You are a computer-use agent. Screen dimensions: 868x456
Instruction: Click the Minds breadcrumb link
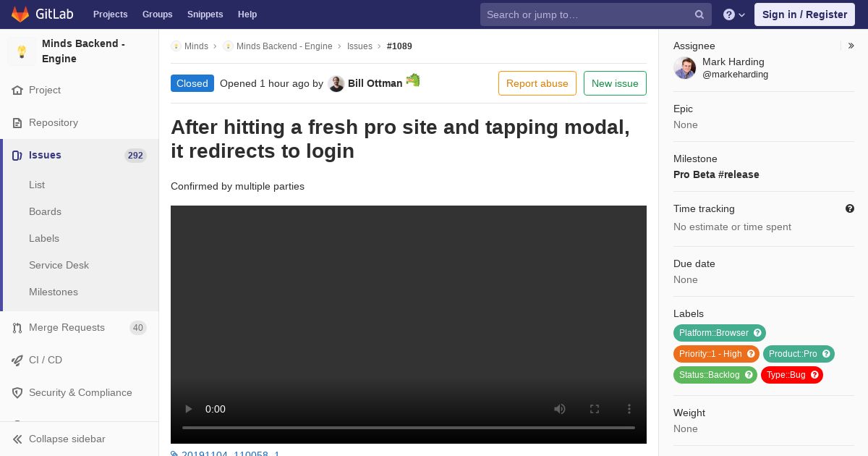pos(196,46)
